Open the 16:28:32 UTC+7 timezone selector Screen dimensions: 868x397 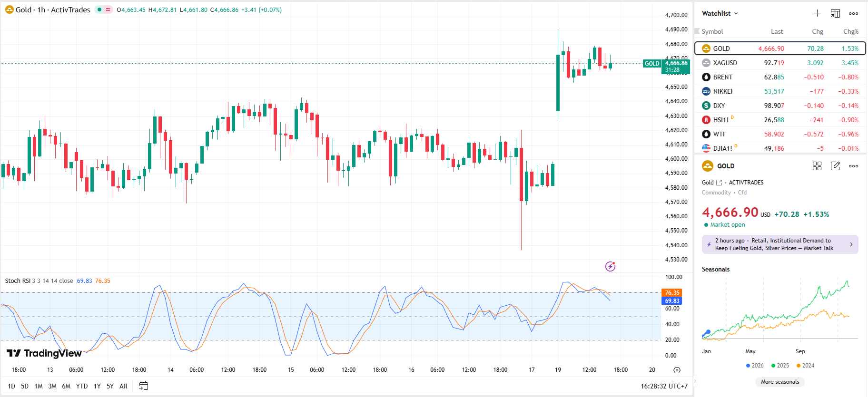coord(664,386)
